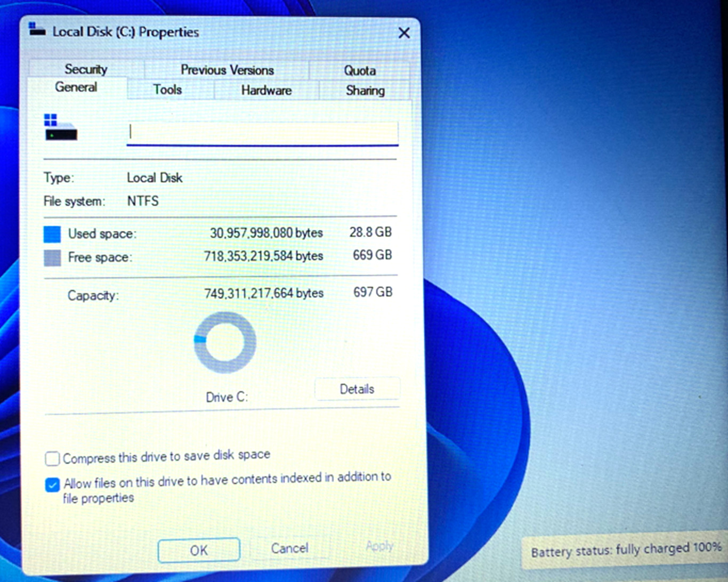The height and width of the screenshot is (582, 728).
Task: Click the Cancel button
Action: click(289, 548)
